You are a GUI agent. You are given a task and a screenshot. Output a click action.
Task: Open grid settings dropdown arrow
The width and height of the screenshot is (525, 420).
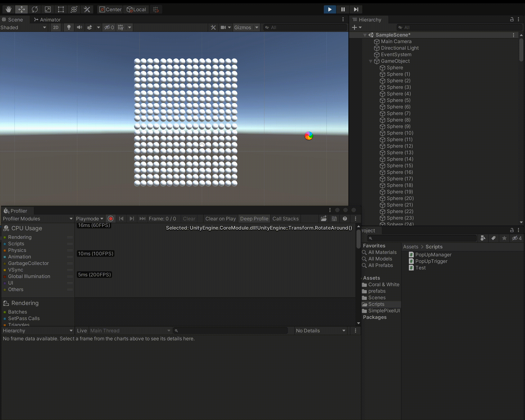point(130,28)
